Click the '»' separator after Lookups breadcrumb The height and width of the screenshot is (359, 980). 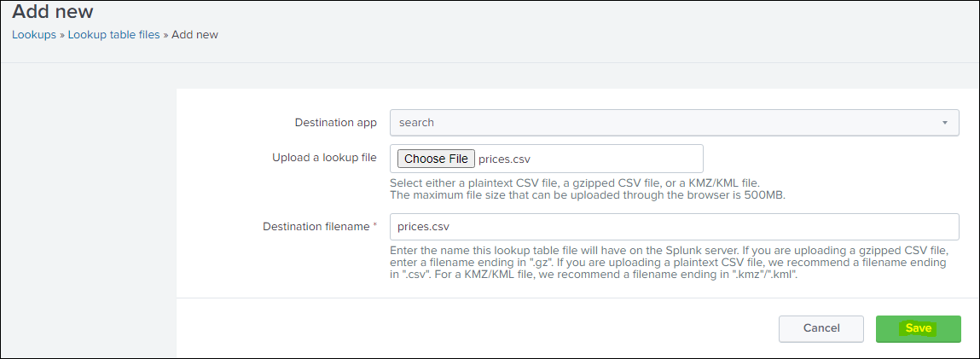pos(62,35)
